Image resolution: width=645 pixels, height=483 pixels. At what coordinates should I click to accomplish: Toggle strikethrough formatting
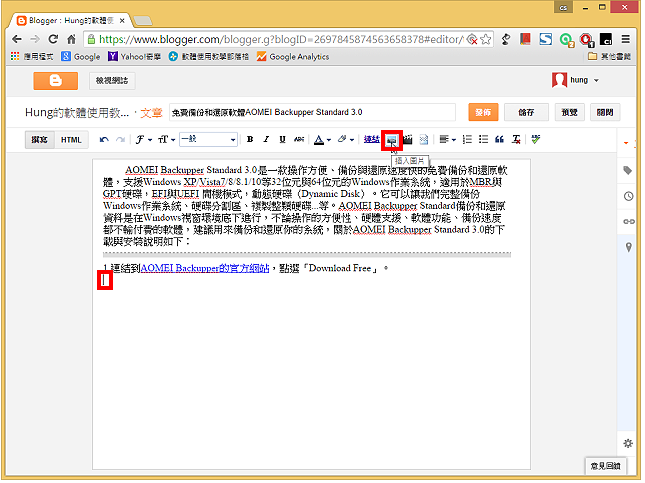click(x=299, y=139)
